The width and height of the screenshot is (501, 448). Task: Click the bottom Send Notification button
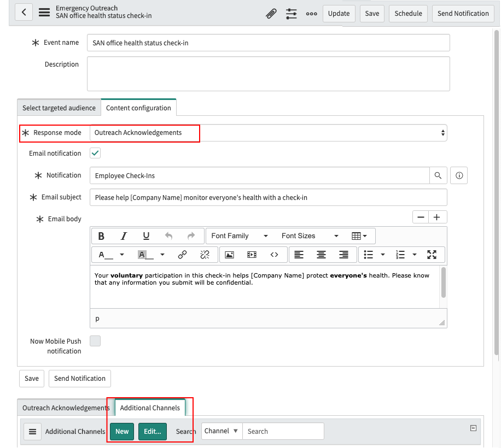coord(79,379)
